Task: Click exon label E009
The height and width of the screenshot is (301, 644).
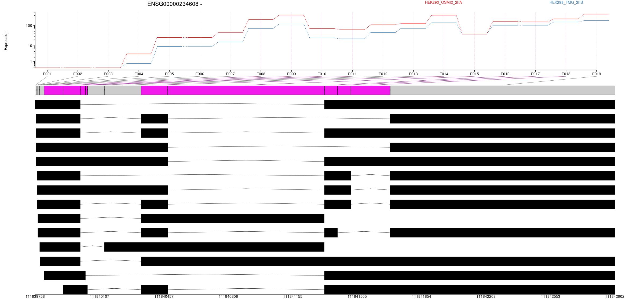Action: click(x=291, y=74)
